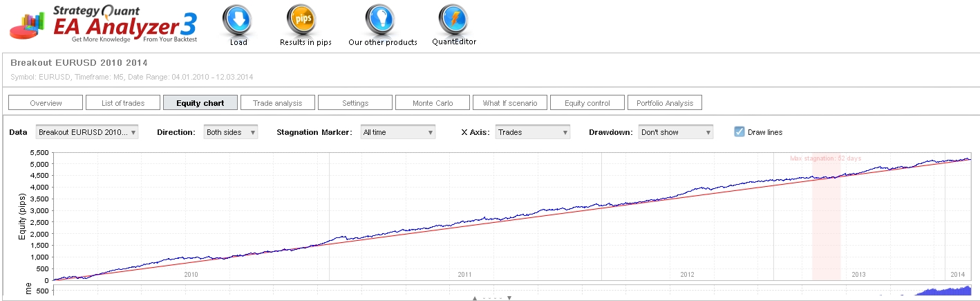The image size is (980, 301).
Task: Click the 2011 year label on chart axis
Action: coord(465,275)
